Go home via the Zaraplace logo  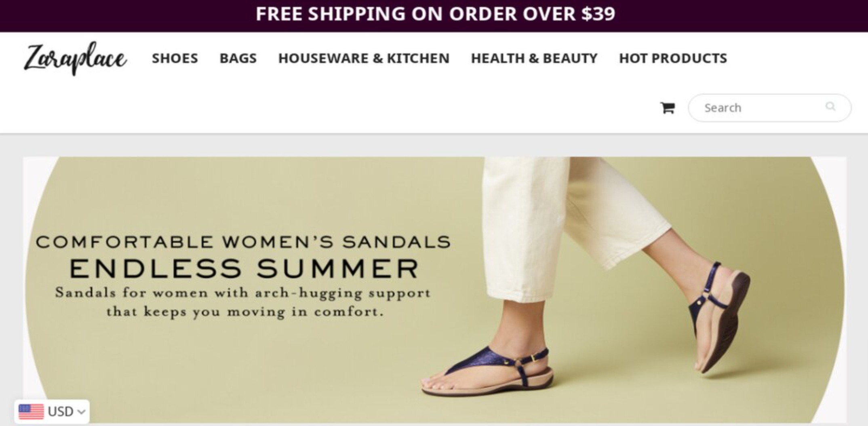[x=75, y=59]
